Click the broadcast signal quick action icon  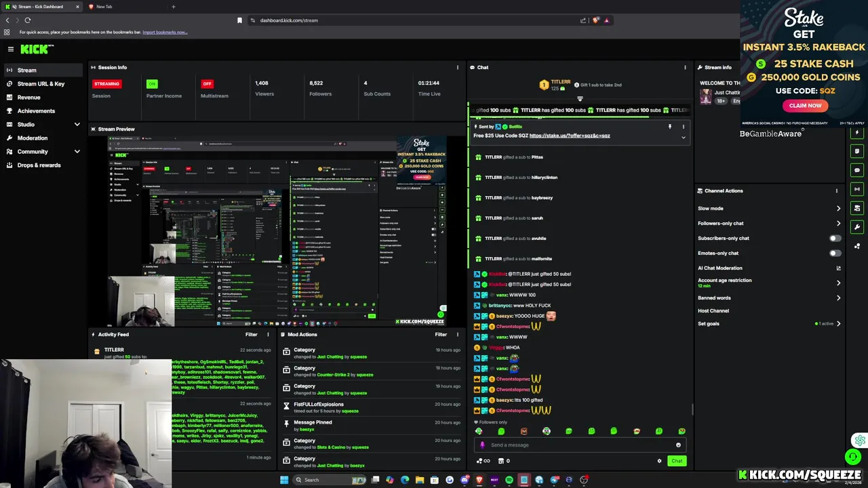(857, 189)
